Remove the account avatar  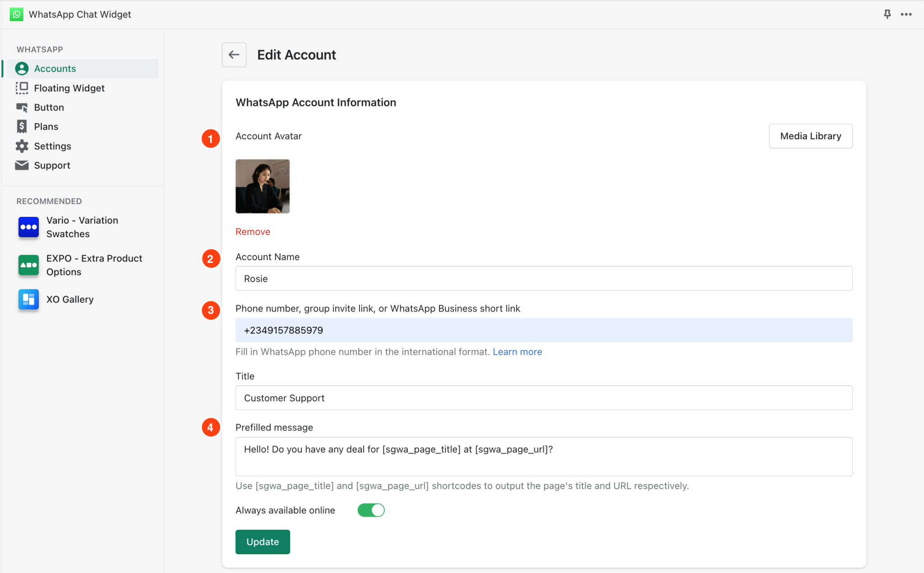(x=253, y=232)
